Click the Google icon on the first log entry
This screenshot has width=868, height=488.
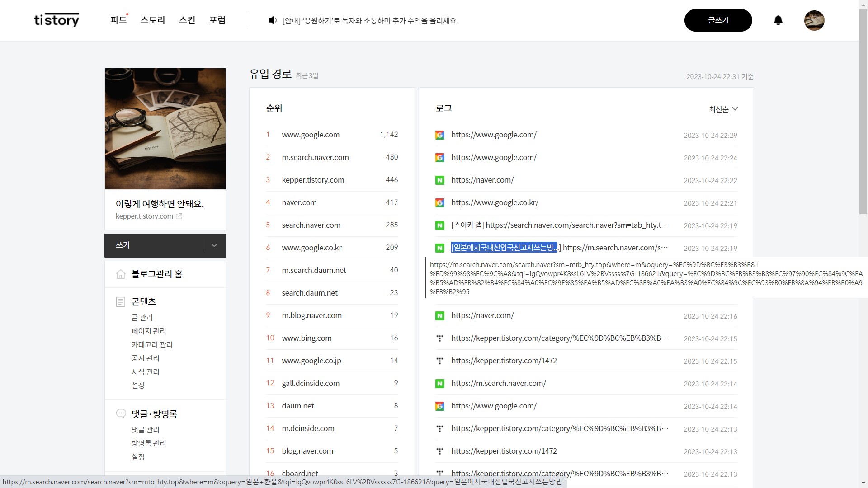(x=439, y=135)
